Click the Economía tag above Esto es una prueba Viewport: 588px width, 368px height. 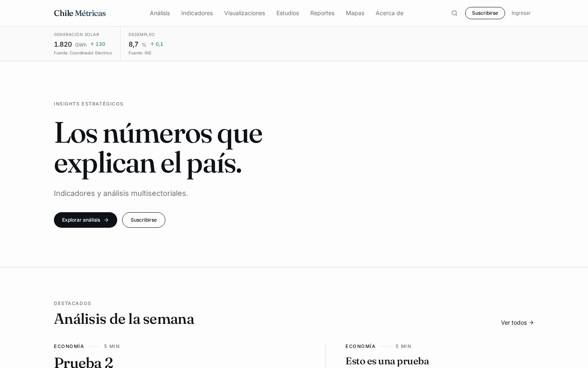point(361,346)
